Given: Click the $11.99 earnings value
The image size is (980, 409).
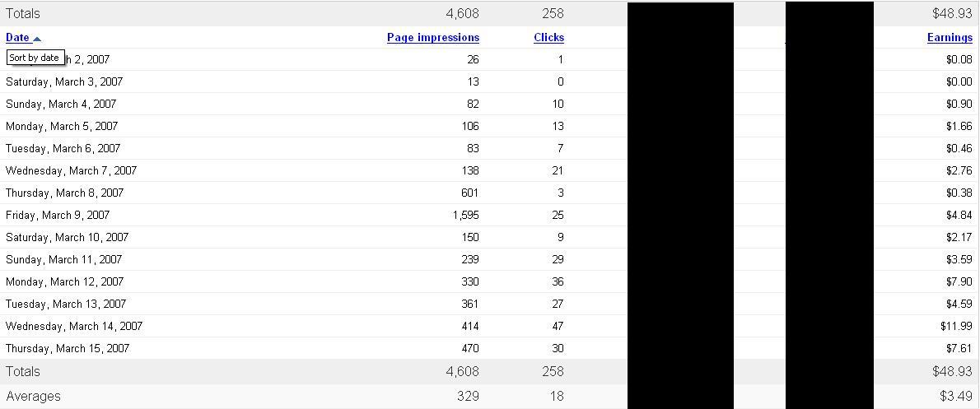Looking at the screenshot, I should (956, 326).
